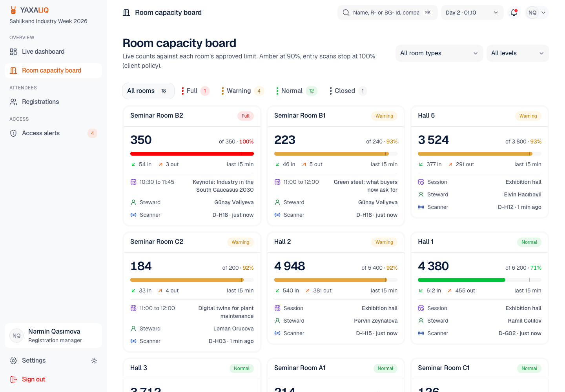Click steward person icon in Seminar Room B1
Image resolution: width=565 pixels, height=392 pixels.
coord(277,202)
